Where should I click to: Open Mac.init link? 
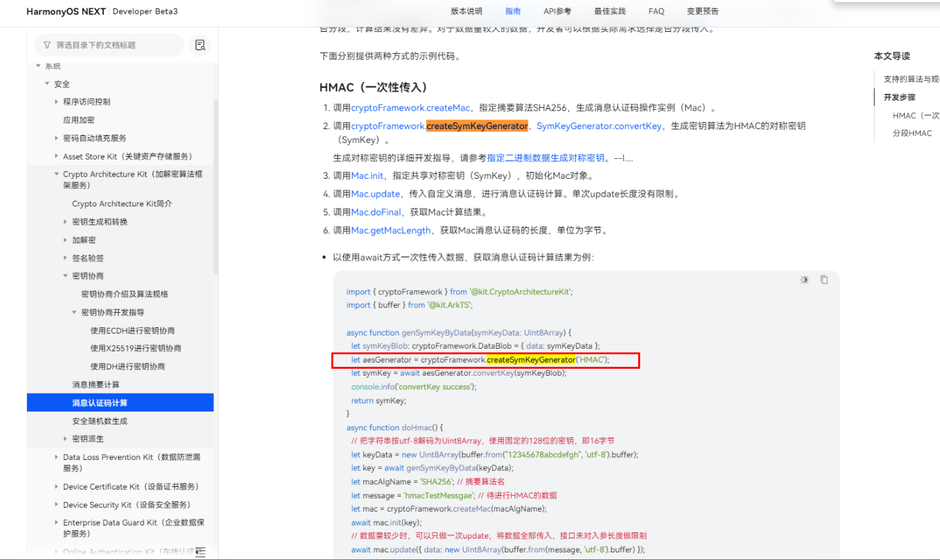coord(367,176)
